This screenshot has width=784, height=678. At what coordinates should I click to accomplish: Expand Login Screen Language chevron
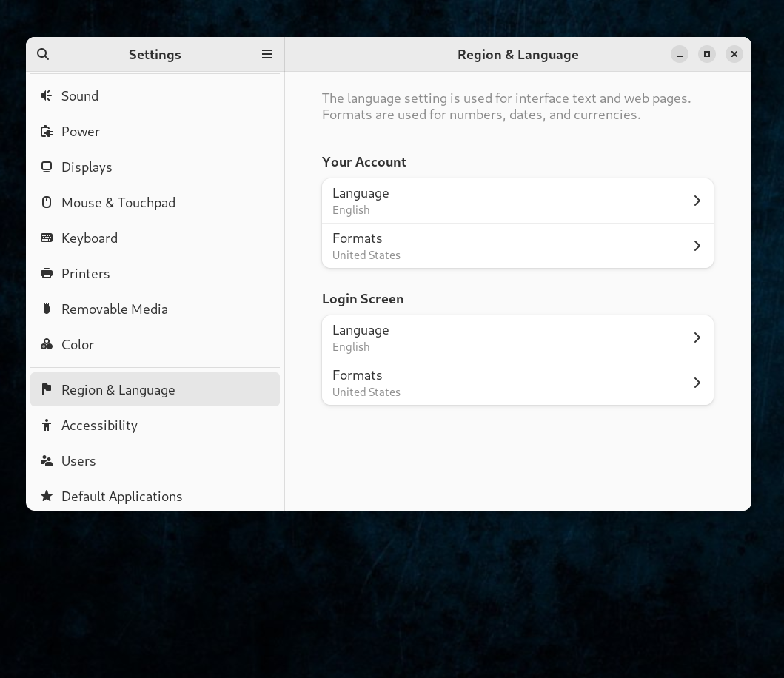point(697,338)
